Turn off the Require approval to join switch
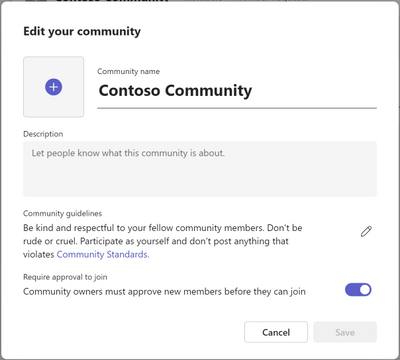The width and height of the screenshot is (400, 360). tap(358, 290)
